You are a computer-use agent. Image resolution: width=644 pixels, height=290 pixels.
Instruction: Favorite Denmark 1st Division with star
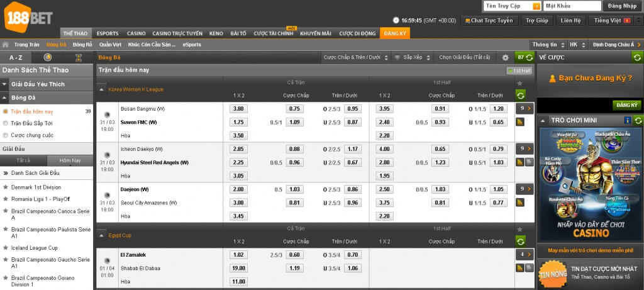(5, 187)
